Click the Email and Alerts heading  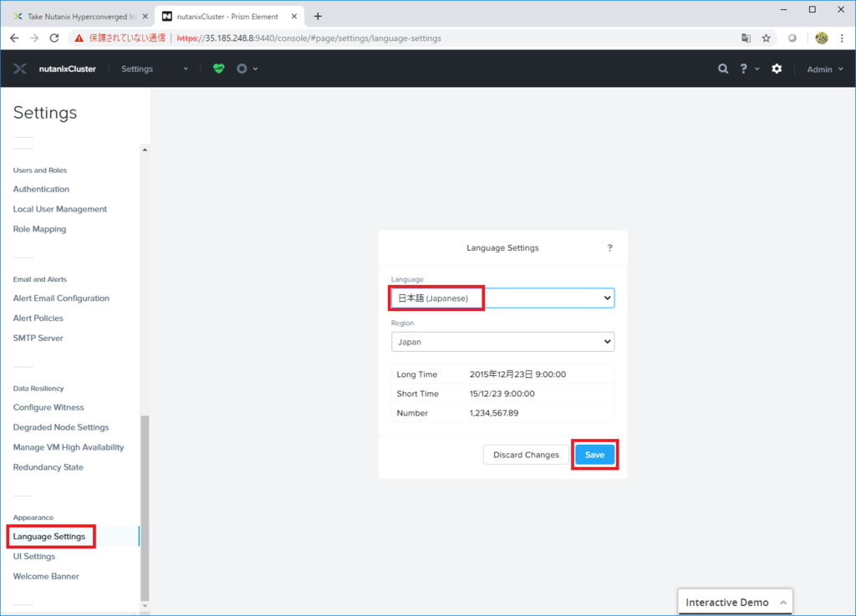[x=40, y=279]
